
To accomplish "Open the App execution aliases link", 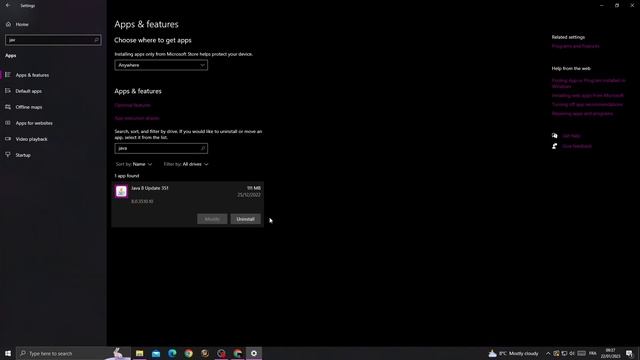I will pyautogui.click(x=137, y=118).
